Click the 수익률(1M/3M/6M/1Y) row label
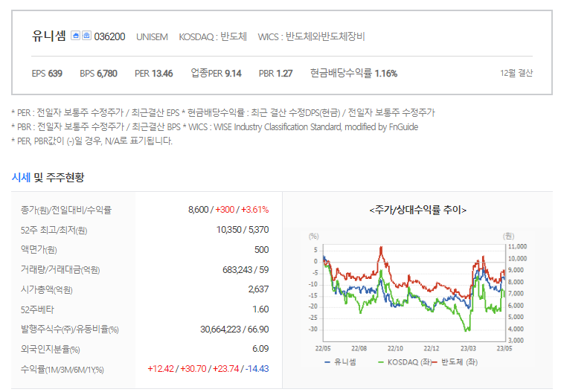The image size is (561, 392). point(62,369)
